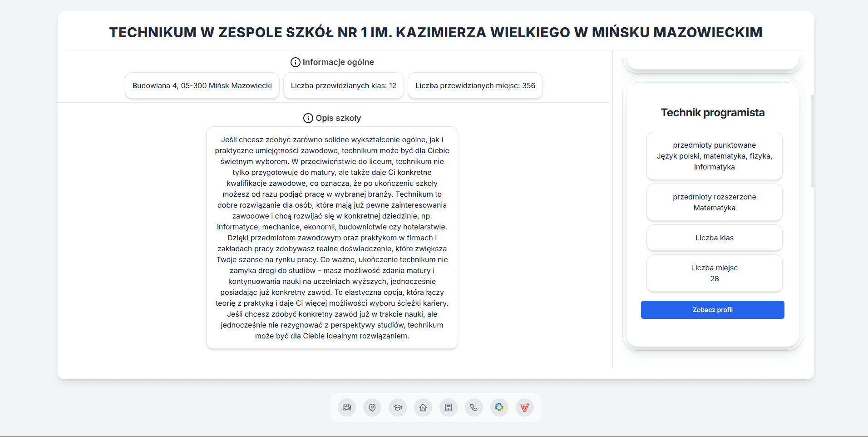The image size is (868, 437).
Task: Click the Liczba miejsc 28 card
Action: click(715, 273)
